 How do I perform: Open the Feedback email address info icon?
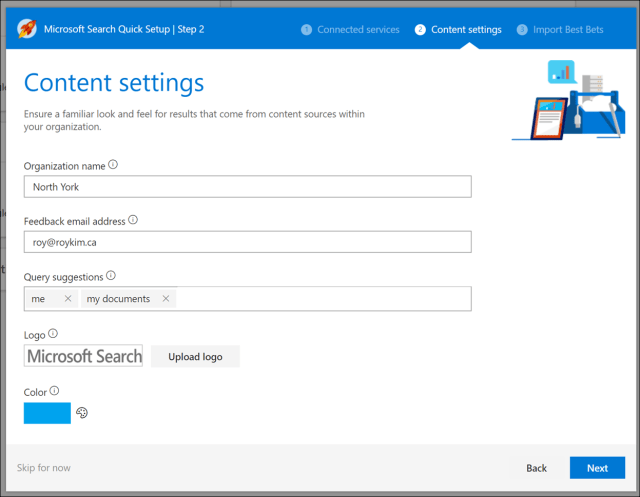[133, 220]
